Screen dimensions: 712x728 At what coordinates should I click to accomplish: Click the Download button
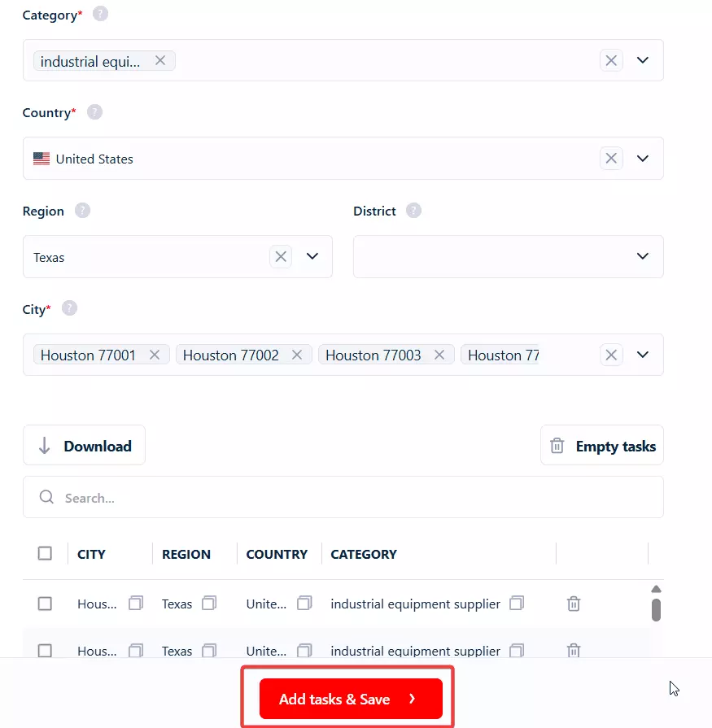click(x=84, y=445)
